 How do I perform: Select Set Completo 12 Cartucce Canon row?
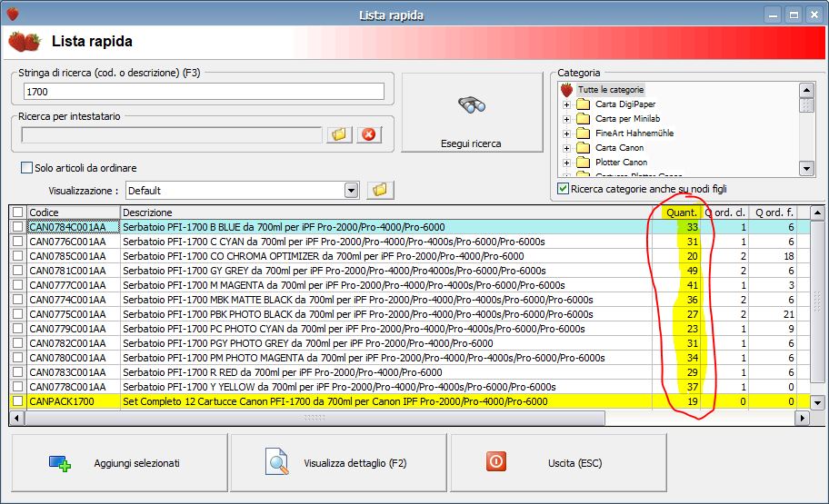tap(410, 401)
